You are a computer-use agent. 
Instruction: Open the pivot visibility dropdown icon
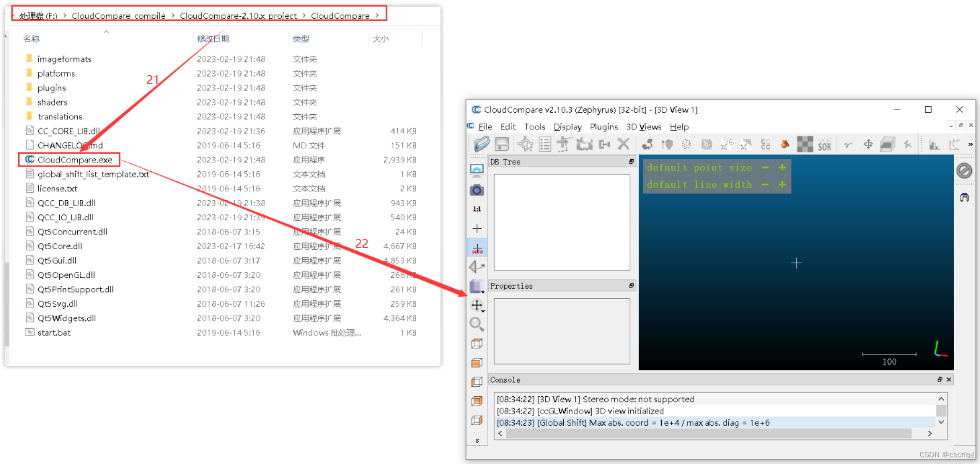pos(477,306)
